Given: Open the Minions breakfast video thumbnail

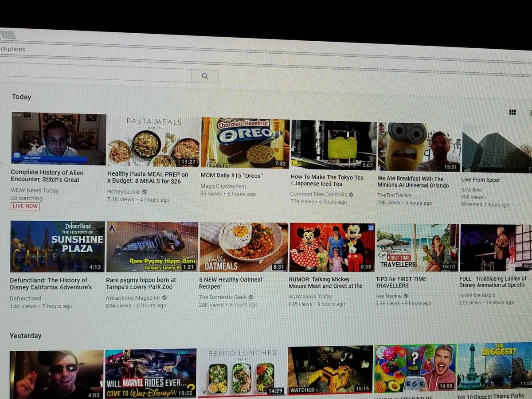Looking at the screenshot, I should (x=419, y=147).
